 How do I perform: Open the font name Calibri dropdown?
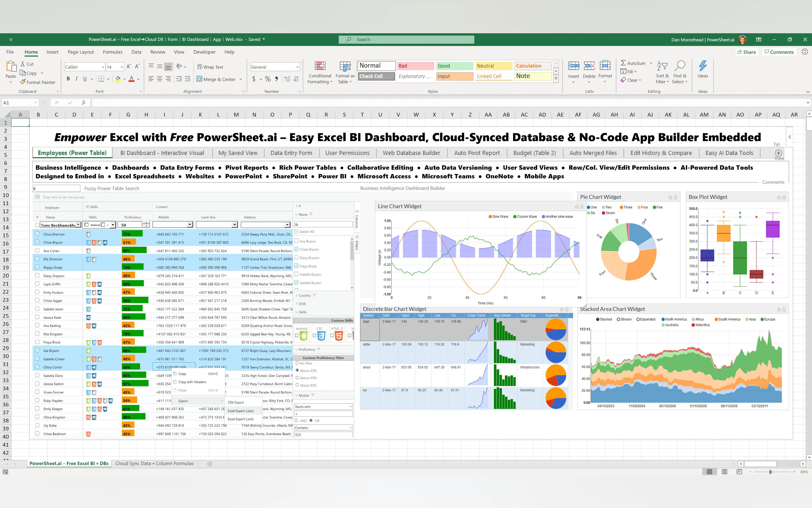[x=103, y=67]
